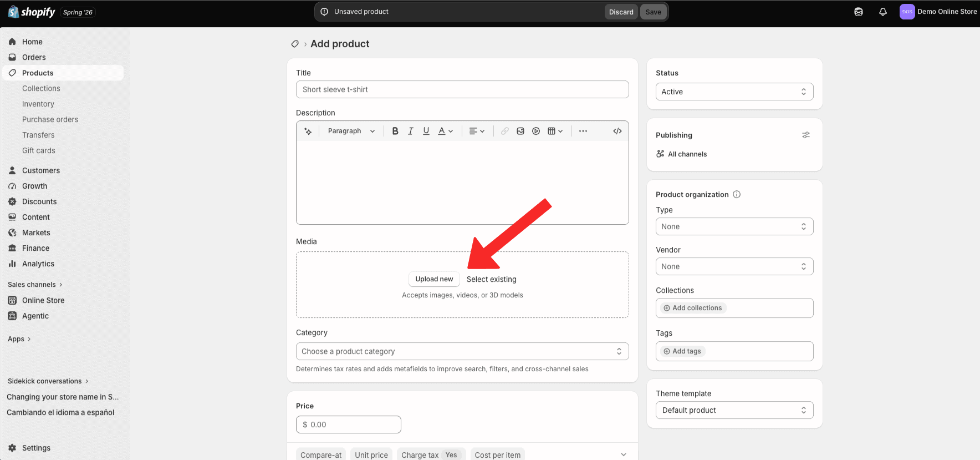
Task: Toggle italic formatting in description
Action: click(x=411, y=131)
